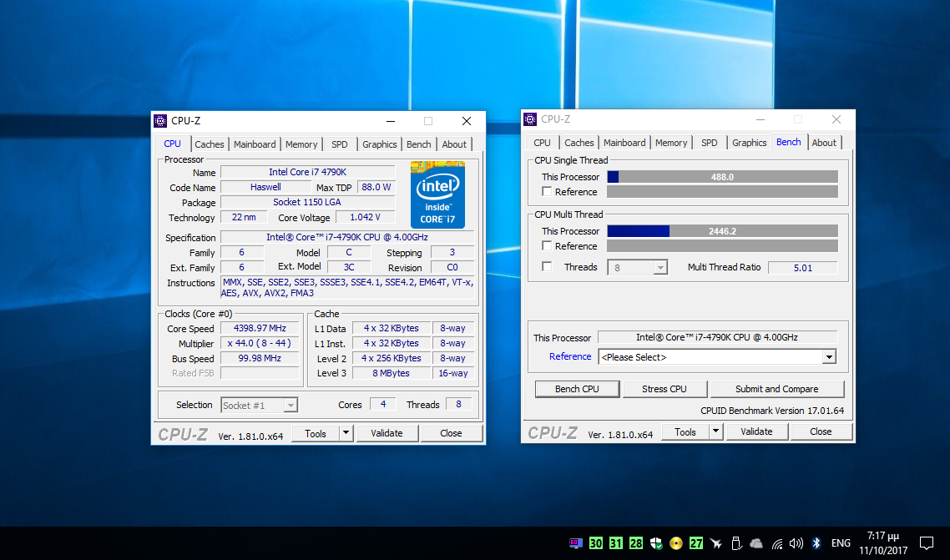The image size is (950, 560).
Task: Switch to Bench tab in left CPU-Z window
Action: tap(419, 144)
